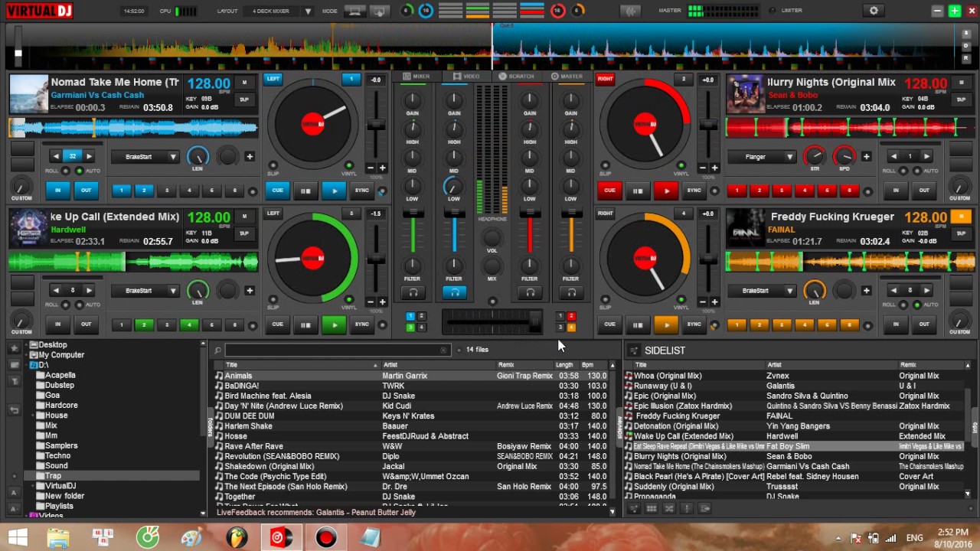This screenshot has height=551, width=980.
Task: Click loop IN button on deck 1
Action: 57,191
